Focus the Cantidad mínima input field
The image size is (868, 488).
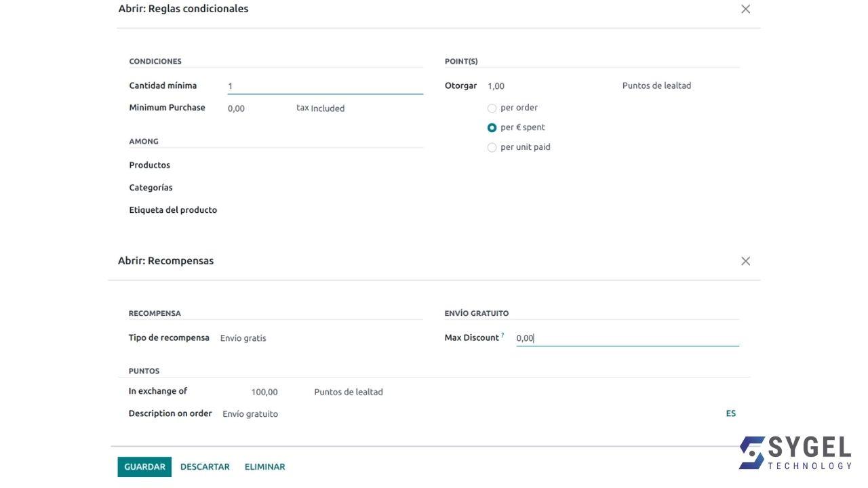[x=324, y=86]
